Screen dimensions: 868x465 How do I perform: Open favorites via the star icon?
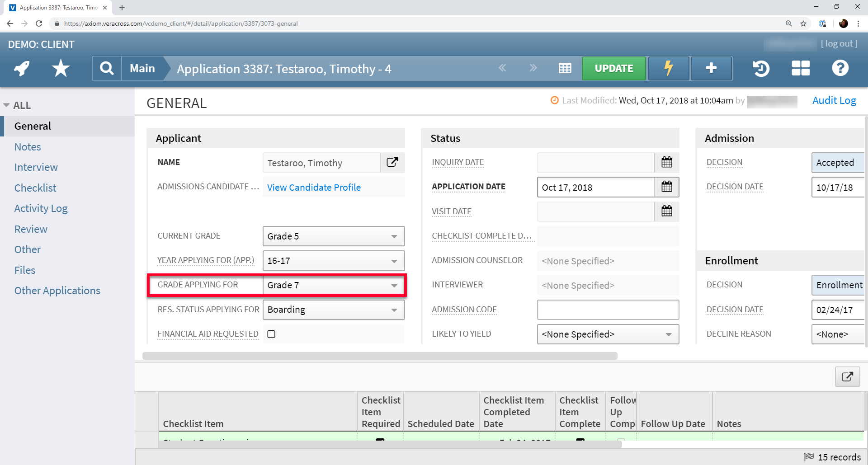pyautogui.click(x=60, y=68)
